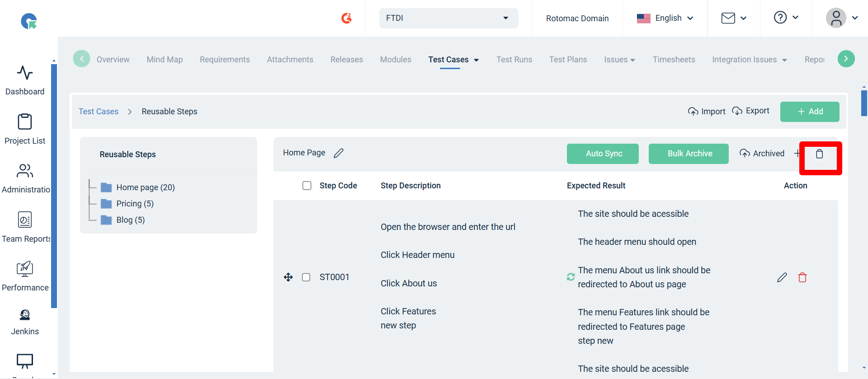Open the Archived steps view

pyautogui.click(x=762, y=154)
